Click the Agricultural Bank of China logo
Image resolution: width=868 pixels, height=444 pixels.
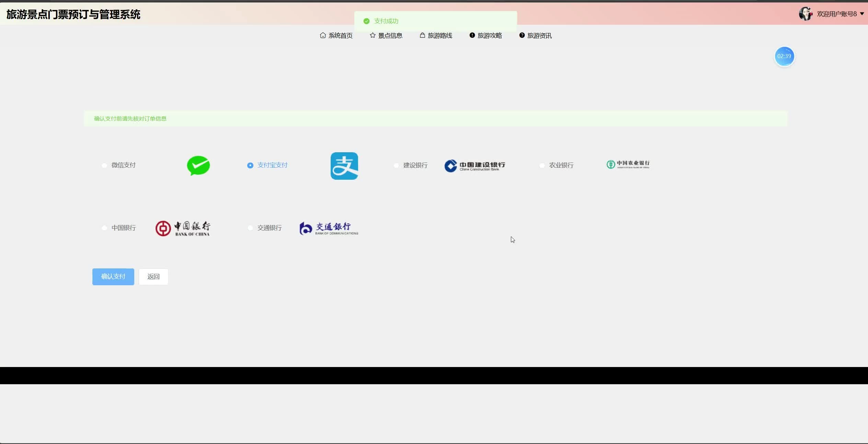(x=628, y=164)
